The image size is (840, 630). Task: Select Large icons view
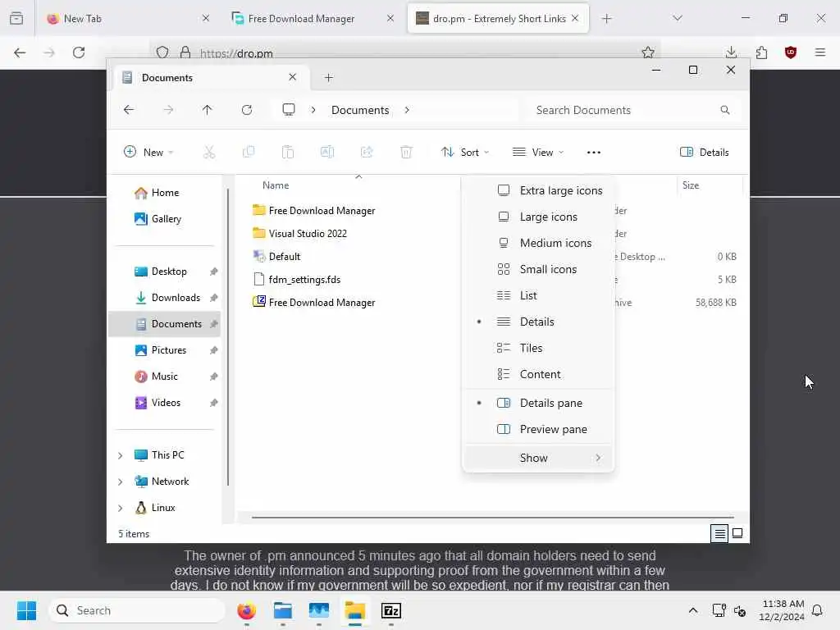click(538, 217)
